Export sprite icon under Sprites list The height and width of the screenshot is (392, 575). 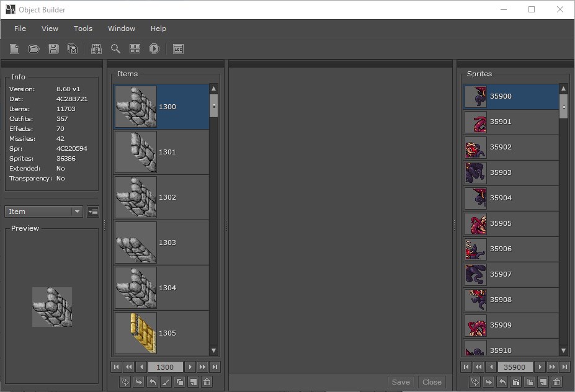tap(502, 382)
